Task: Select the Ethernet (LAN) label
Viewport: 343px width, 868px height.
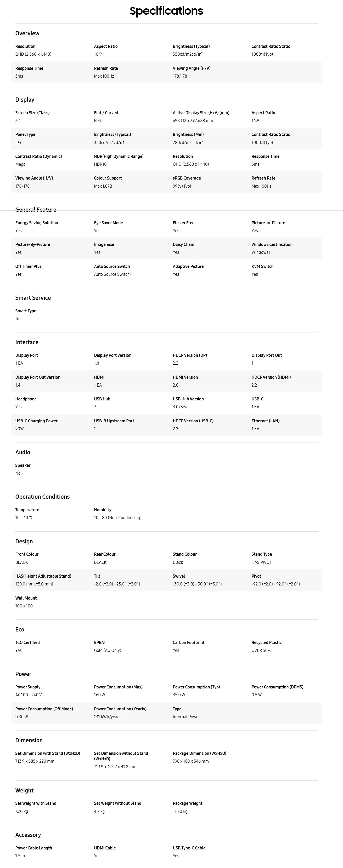Action: click(x=266, y=421)
